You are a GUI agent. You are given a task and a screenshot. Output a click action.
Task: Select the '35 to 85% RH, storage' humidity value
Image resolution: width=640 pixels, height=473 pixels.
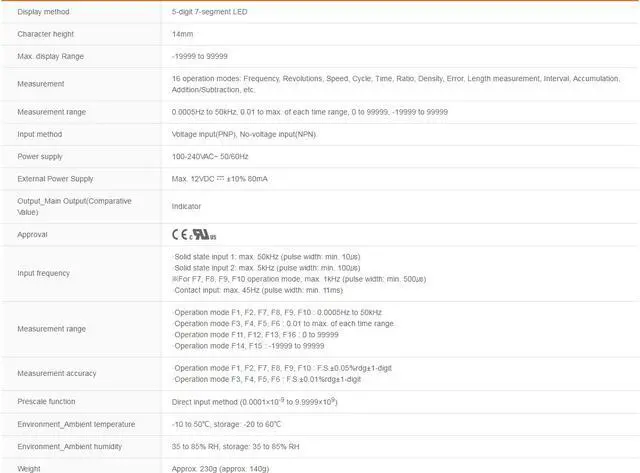pos(236,446)
